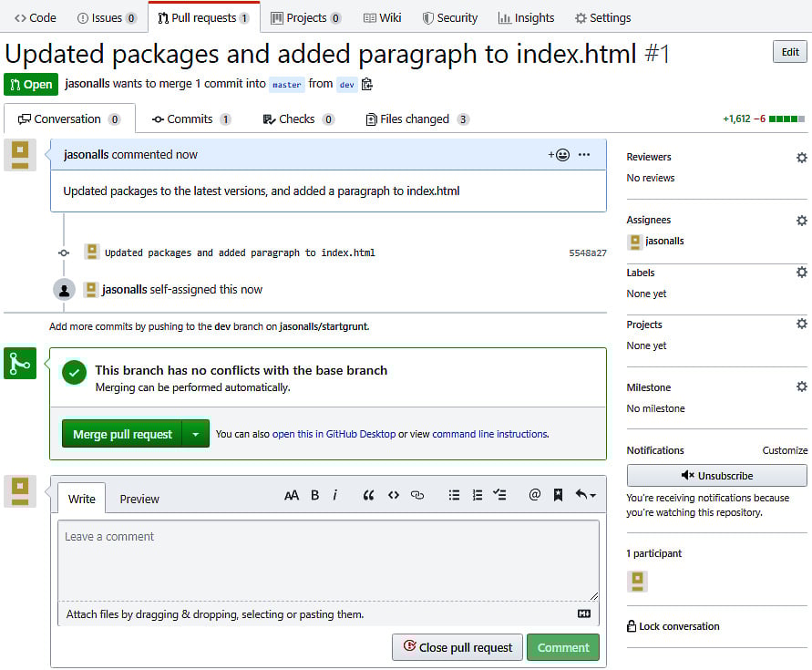Add a numbered list
Screen dimensions: 812x670
coord(478,495)
